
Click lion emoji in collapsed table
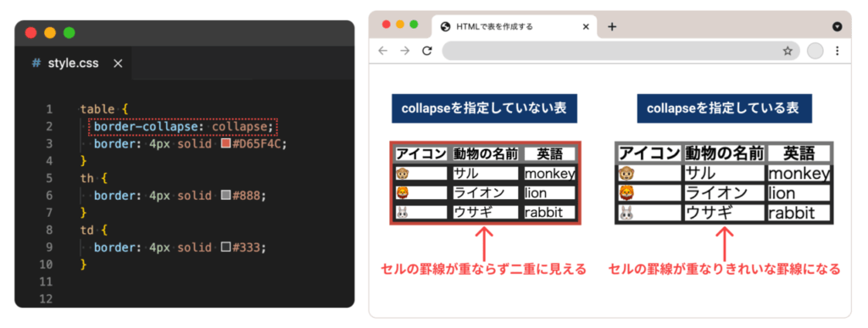point(626,193)
